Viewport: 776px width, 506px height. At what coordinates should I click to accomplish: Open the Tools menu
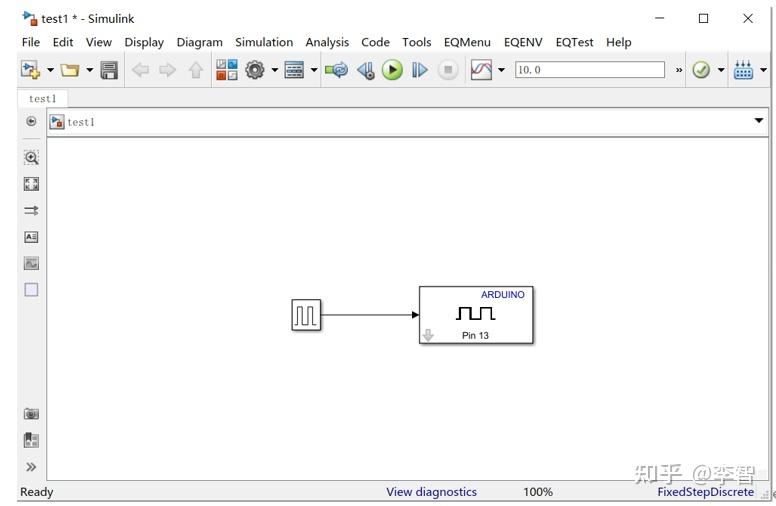tap(416, 42)
